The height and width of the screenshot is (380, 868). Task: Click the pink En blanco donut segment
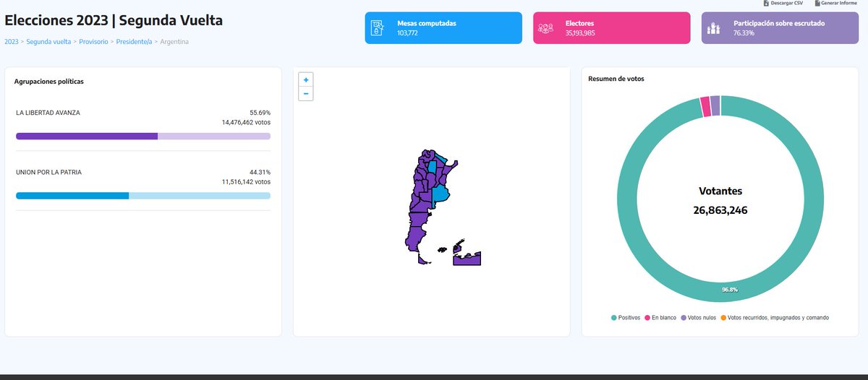point(705,107)
